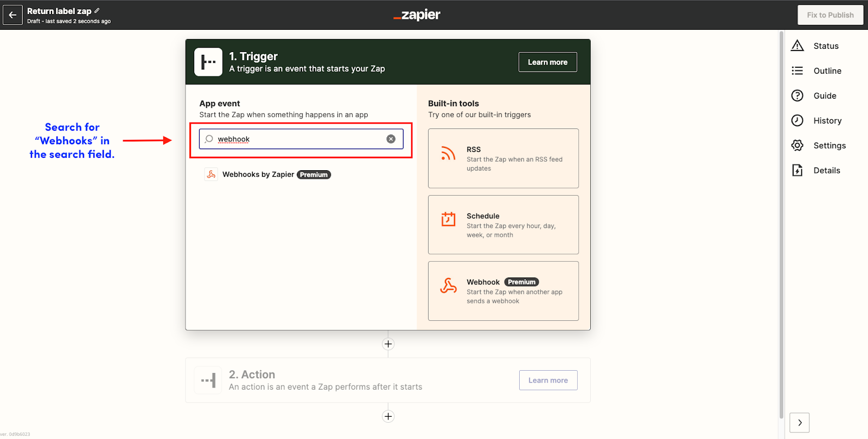Select the Settings sidebar label
Screen dimensions: 868x439
point(829,146)
